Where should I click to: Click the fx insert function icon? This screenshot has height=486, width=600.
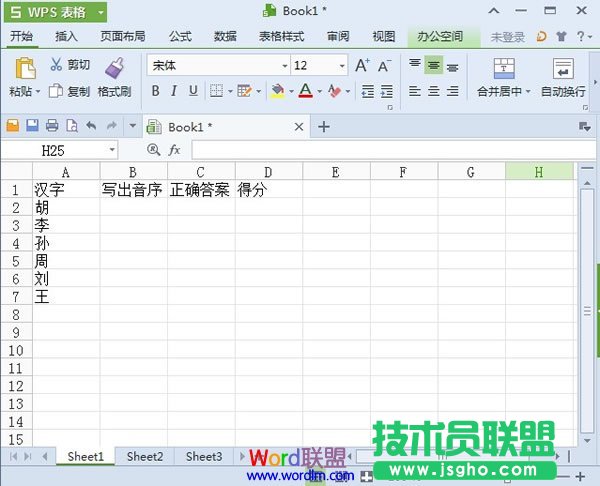[x=174, y=150]
